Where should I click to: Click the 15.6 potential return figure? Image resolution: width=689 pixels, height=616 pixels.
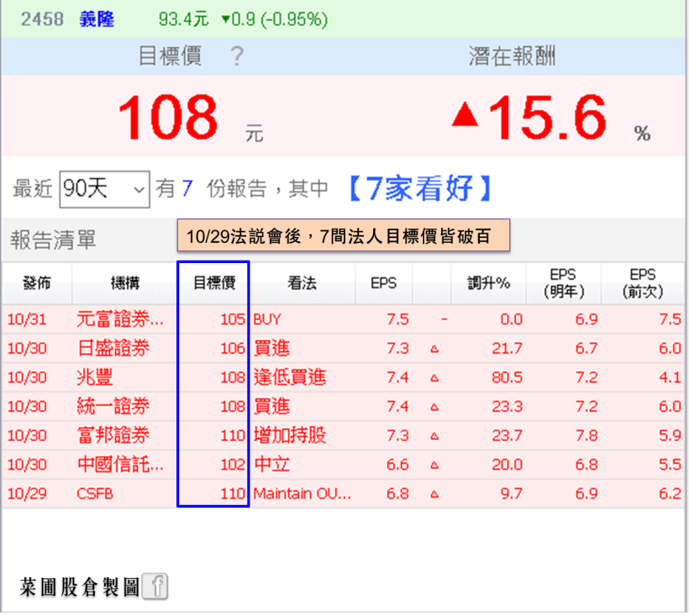[x=548, y=118]
